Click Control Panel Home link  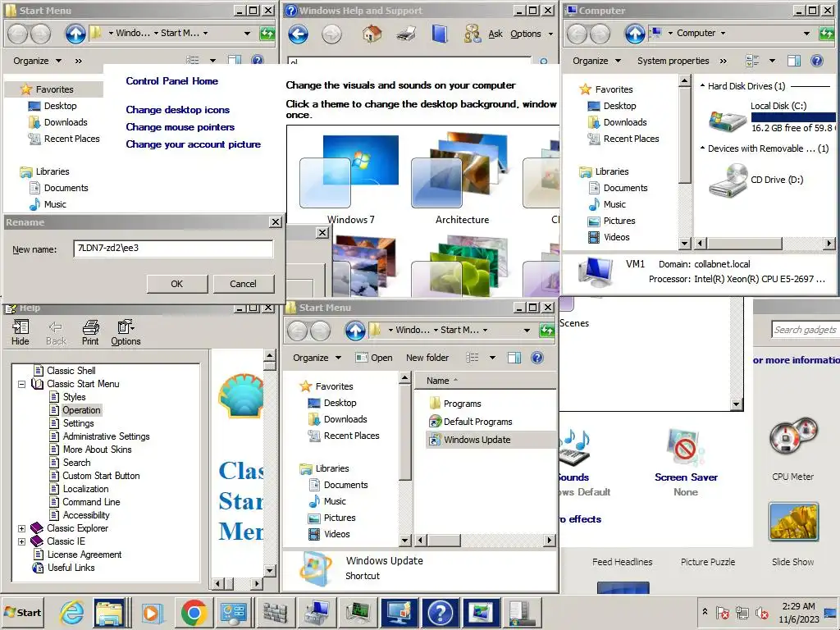coord(172,81)
